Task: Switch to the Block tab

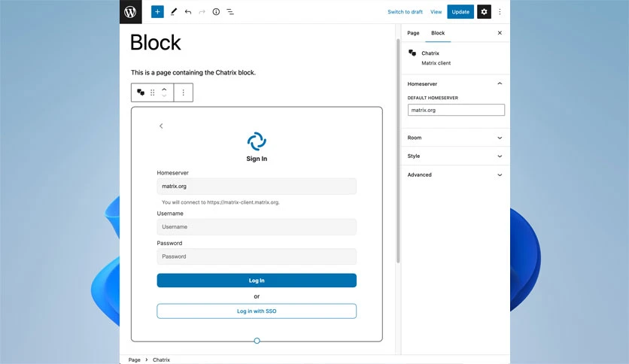Action: (x=438, y=33)
